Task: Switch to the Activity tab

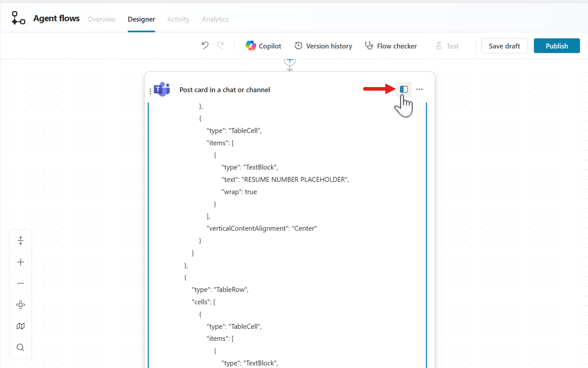Action: coord(178,19)
